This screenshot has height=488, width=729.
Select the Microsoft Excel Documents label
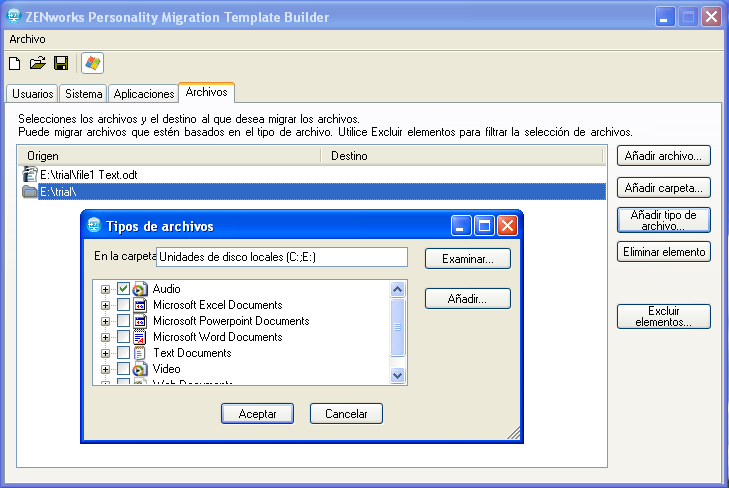(x=218, y=305)
